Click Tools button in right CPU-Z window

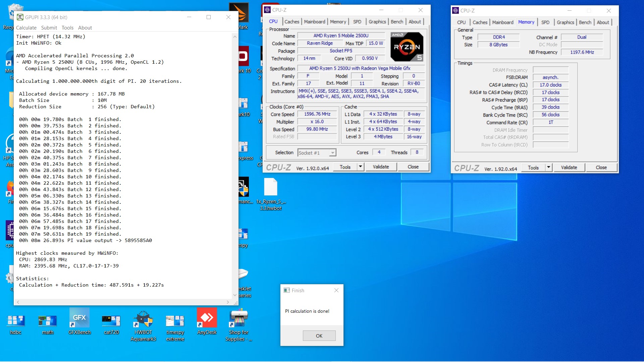[x=533, y=167]
